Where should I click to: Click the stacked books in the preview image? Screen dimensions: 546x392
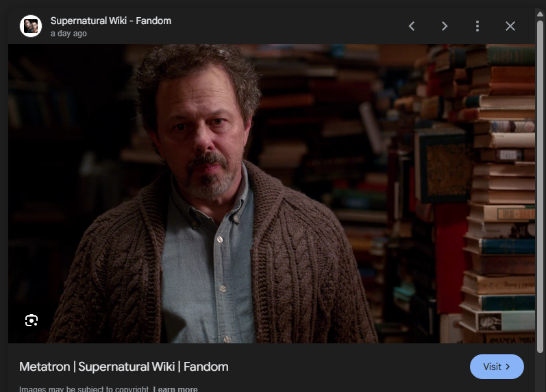click(x=498, y=195)
